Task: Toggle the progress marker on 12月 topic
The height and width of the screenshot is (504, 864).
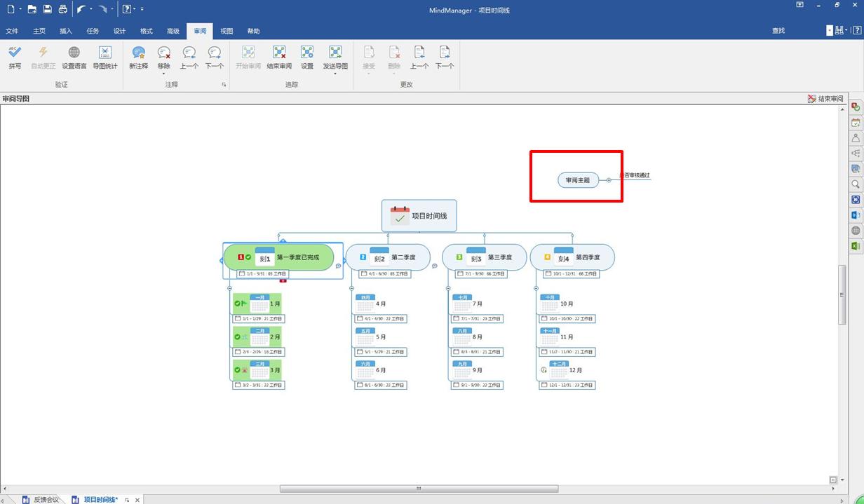Action: pos(544,370)
